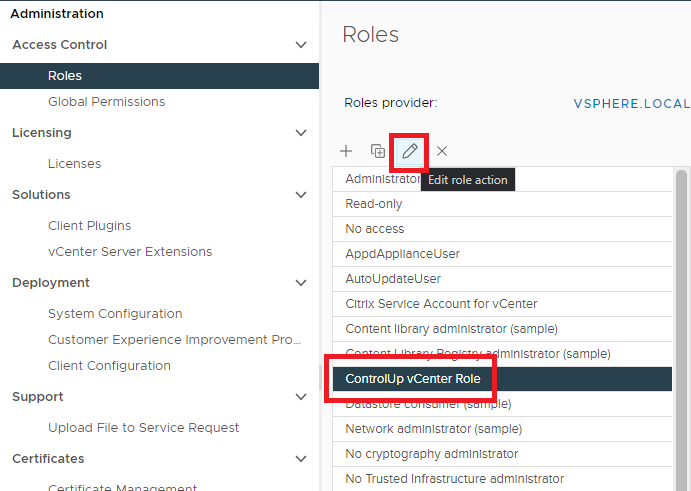Image resolution: width=691 pixels, height=491 pixels.
Task: Select the Read-only role
Action: pos(374,204)
